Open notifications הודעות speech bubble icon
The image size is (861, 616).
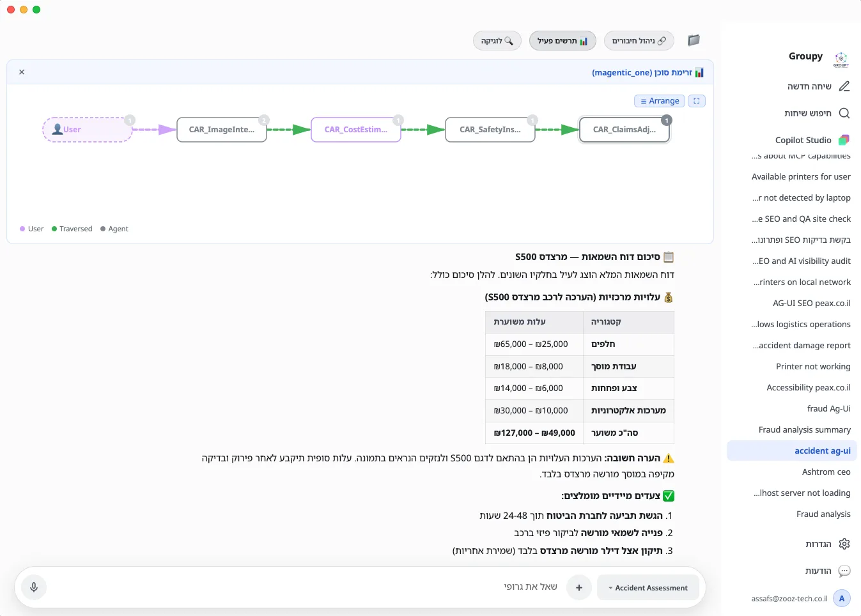click(x=828, y=571)
